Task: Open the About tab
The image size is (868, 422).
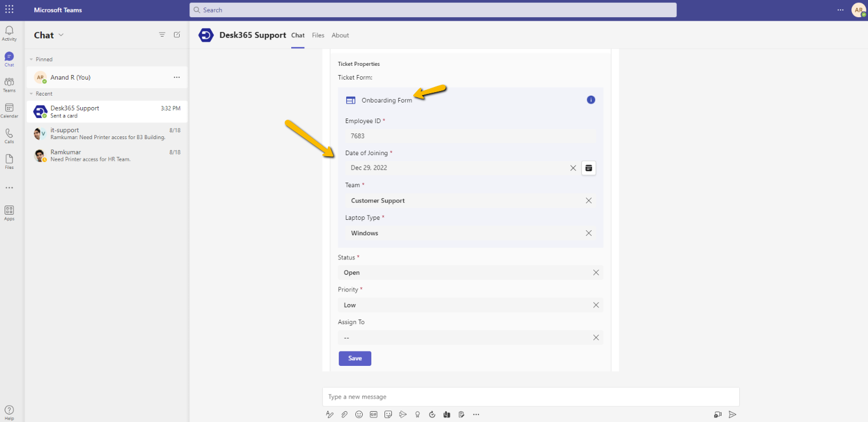Action: (340, 36)
